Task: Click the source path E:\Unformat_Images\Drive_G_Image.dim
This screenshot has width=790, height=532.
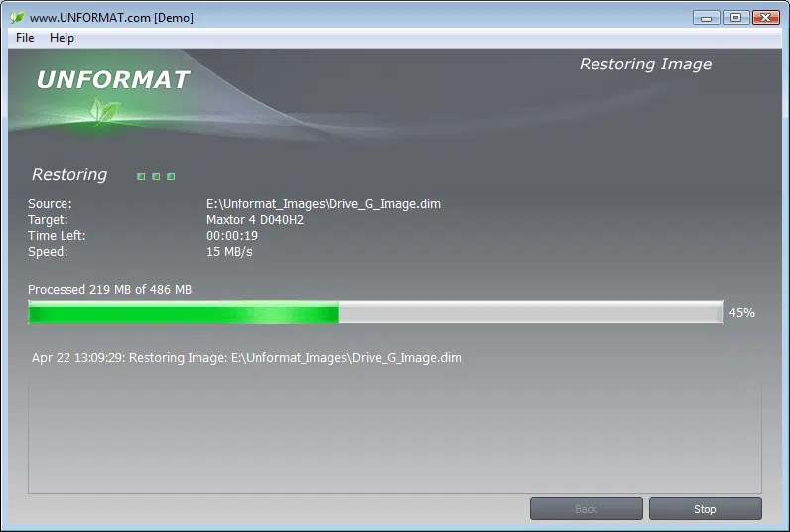Action: [x=324, y=204]
